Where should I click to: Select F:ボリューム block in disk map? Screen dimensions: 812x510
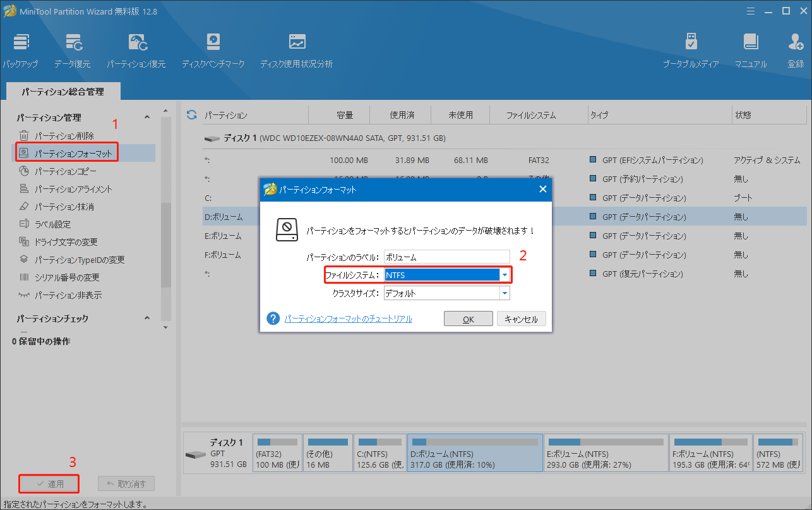pyautogui.click(x=710, y=452)
